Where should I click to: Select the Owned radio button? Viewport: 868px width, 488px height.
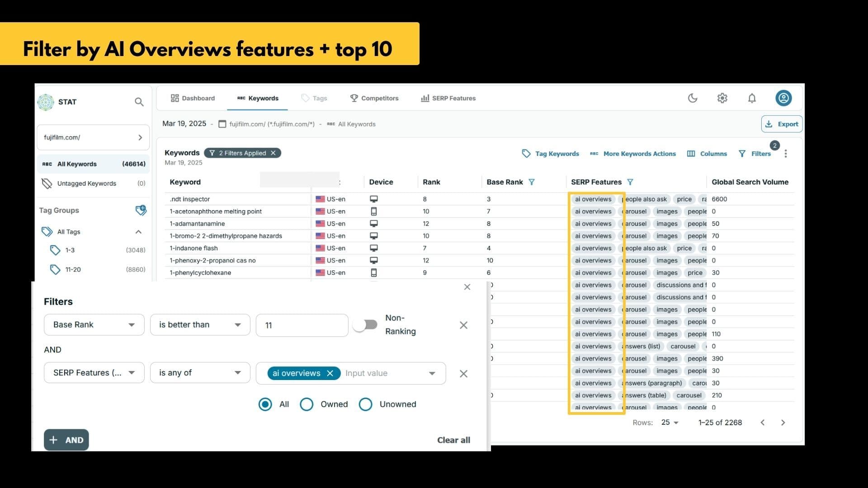[307, 404]
